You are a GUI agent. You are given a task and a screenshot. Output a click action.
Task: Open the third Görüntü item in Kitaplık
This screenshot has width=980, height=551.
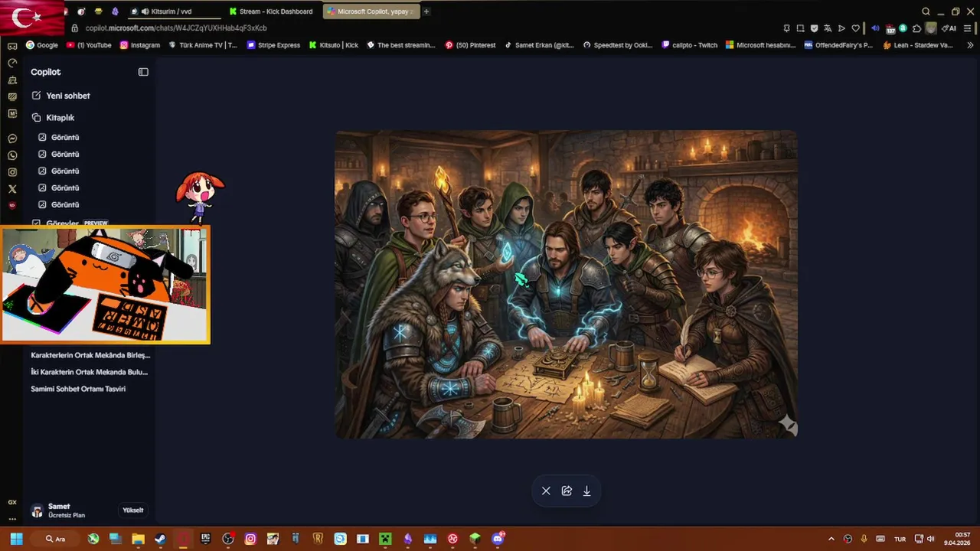click(x=59, y=171)
